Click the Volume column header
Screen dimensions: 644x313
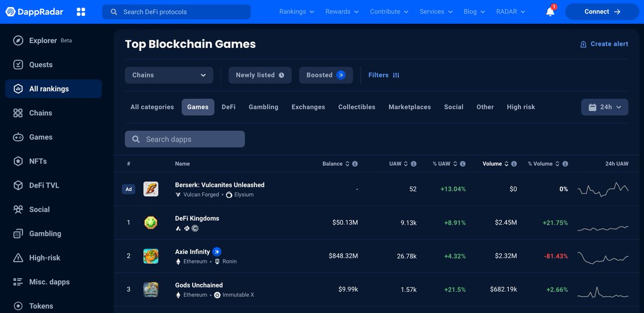pos(492,164)
